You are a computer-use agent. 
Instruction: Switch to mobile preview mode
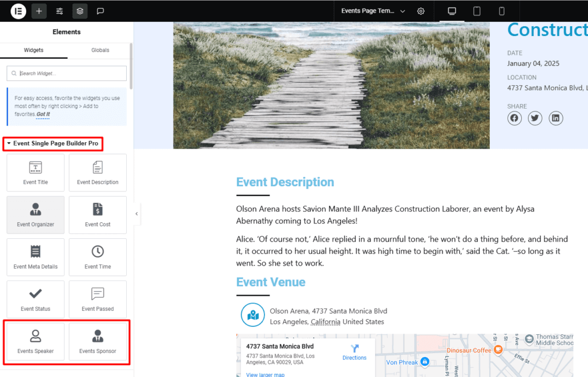pyautogui.click(x=502, y=11)
